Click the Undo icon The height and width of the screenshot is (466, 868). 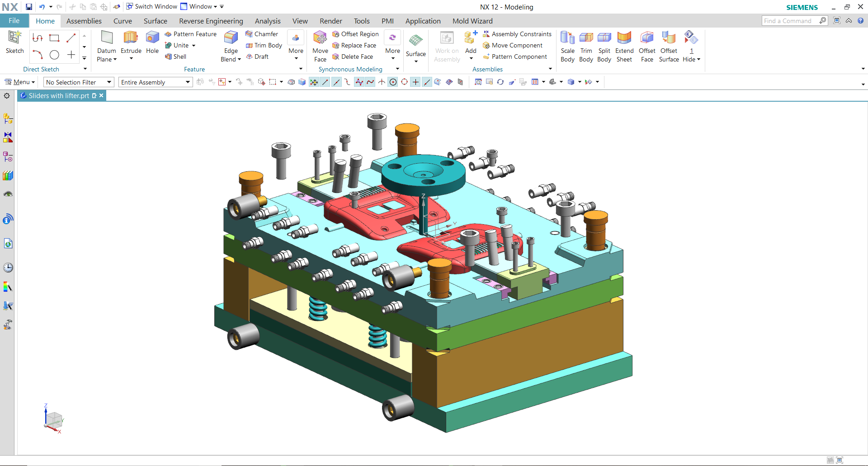[x=42, y=7]
